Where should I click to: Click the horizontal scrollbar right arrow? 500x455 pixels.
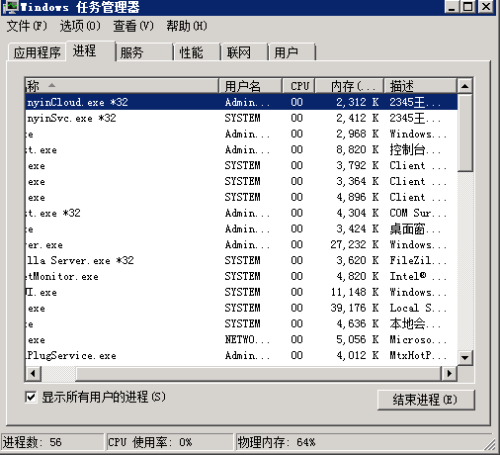pos(449,373)
